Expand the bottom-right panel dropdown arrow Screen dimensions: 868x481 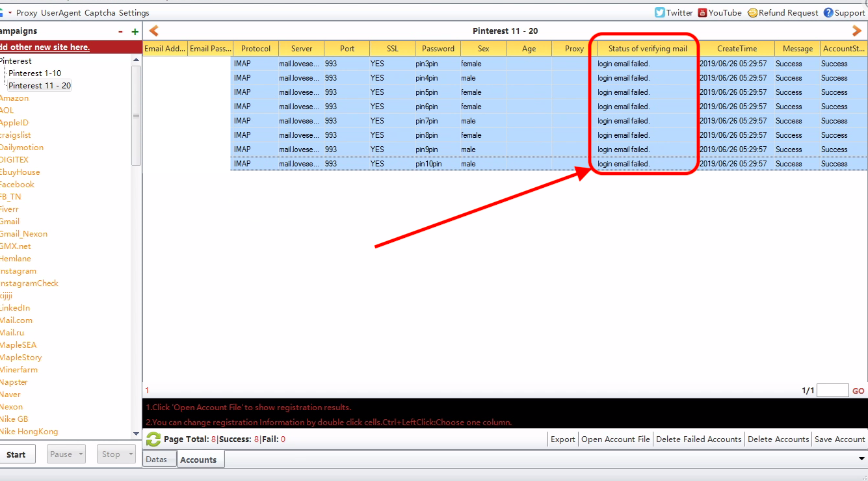(861, 459)
